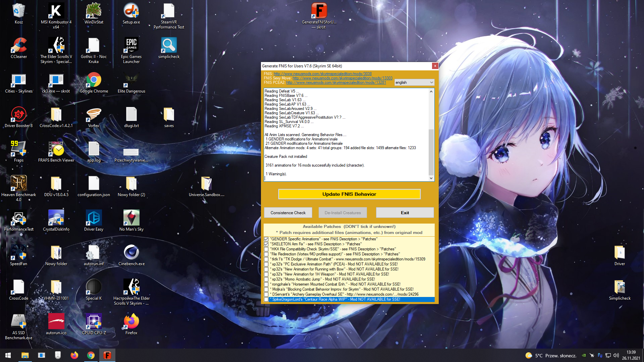Open the FNIS nexusmods mods/3038 link
This screenshot has height=362, width=644.
pyautogui.click(x=323, y=74)
